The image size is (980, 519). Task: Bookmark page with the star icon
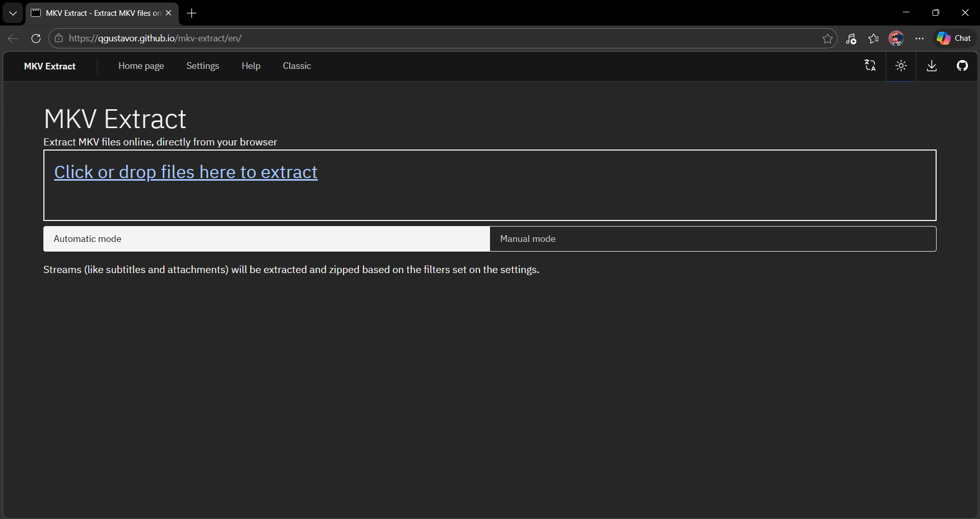coord(827,38)
